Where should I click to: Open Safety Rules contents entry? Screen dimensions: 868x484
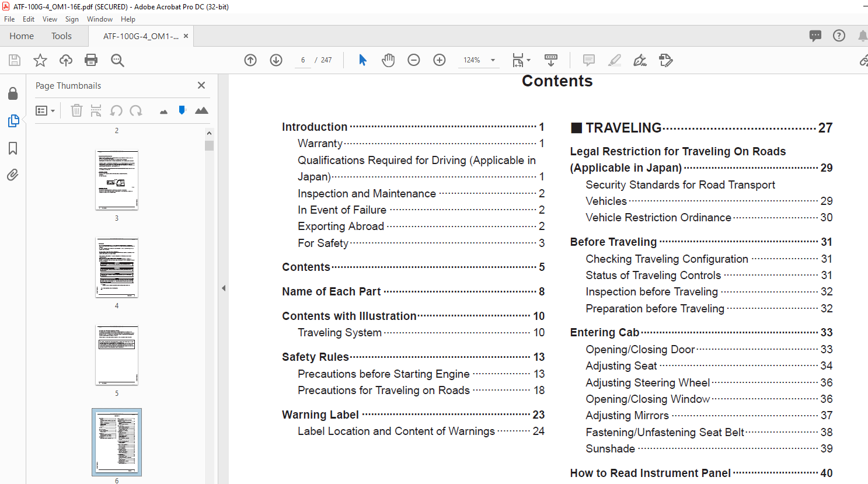413,357
